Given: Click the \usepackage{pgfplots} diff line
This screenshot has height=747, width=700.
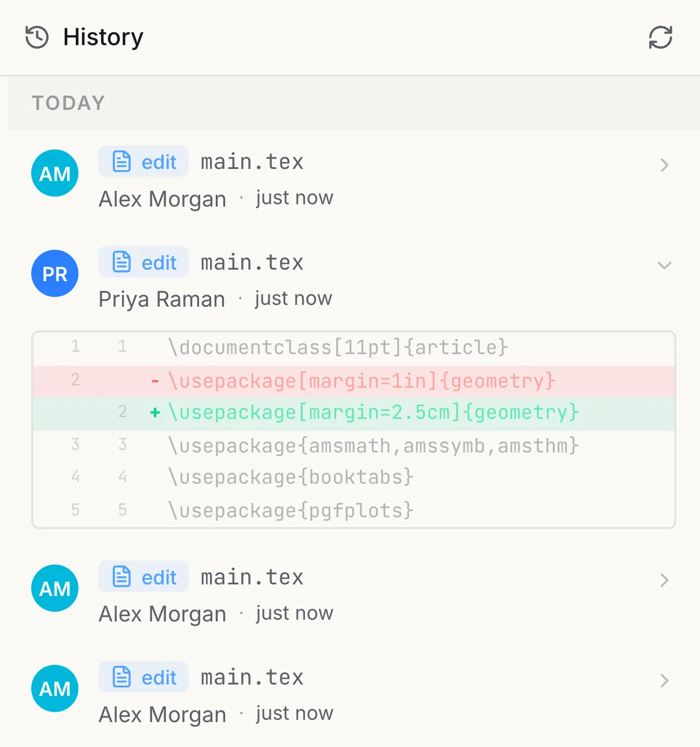Looking at the screenshot, I should click(x=354, y=510).
